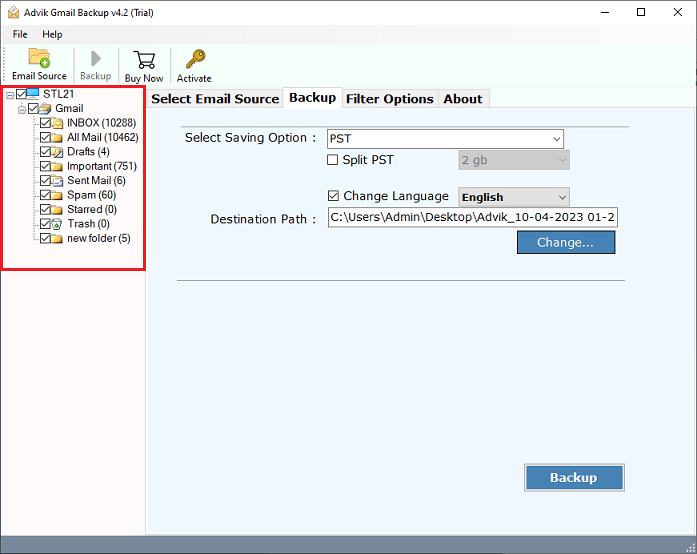Image resolution: width=697 pixels, height=554 pixels.
Task: Select the INBOX (10288) tree label
Action: coord(102,123)
